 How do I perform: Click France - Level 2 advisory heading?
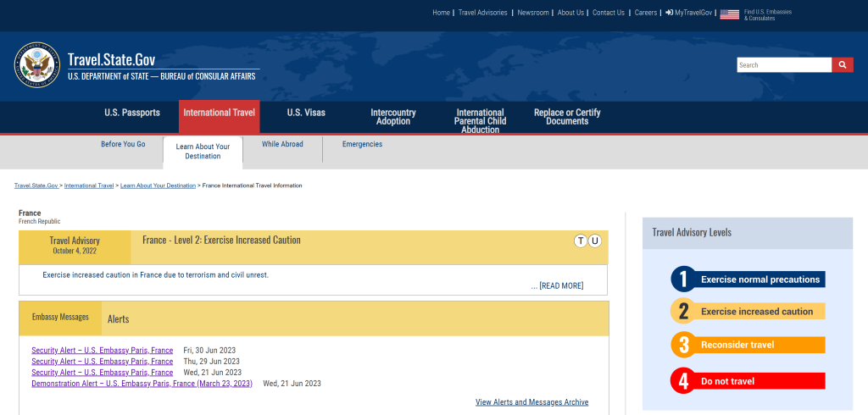221,241
